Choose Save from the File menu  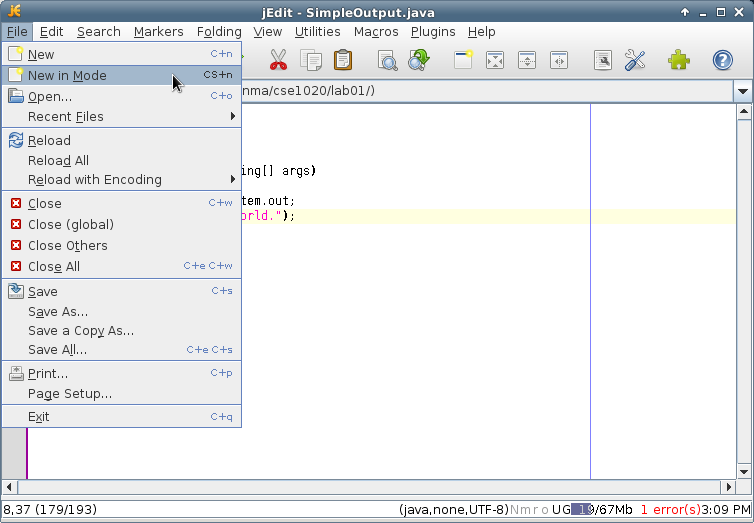(122, 291)
